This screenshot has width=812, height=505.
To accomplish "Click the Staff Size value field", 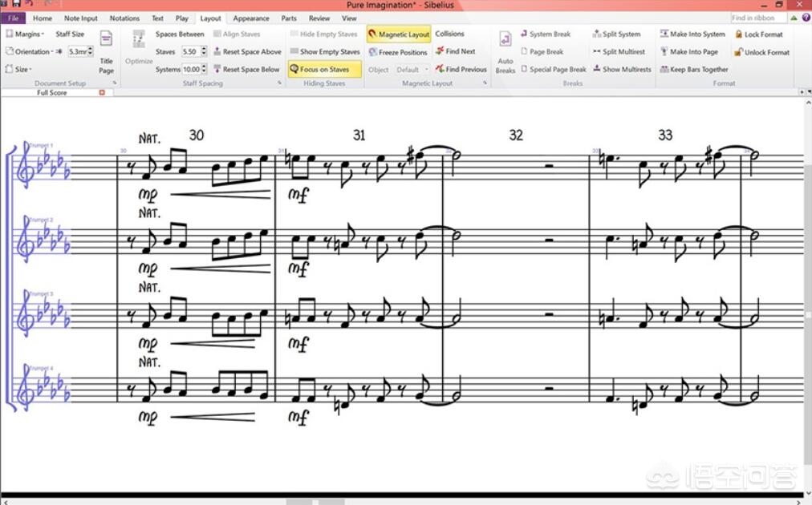I will click(x=78, y=52).
